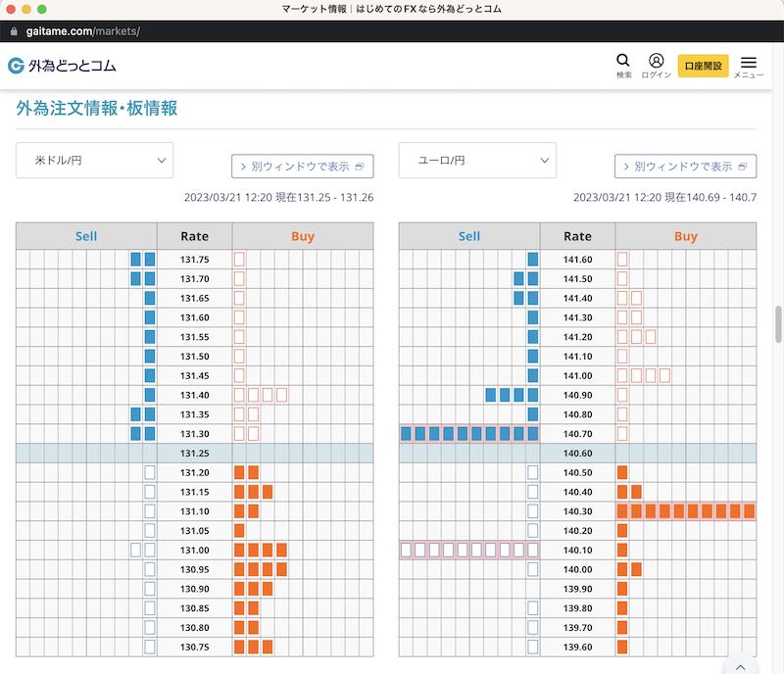Click the page vertical scrollbar thumb

click(778, 324)
